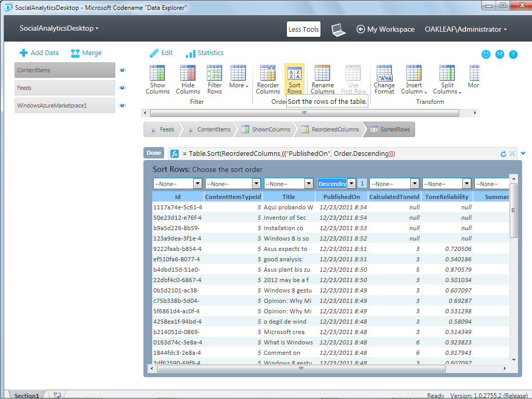Click the Table.Sort formula text field
532x399 pixels.
pos(339,154)
